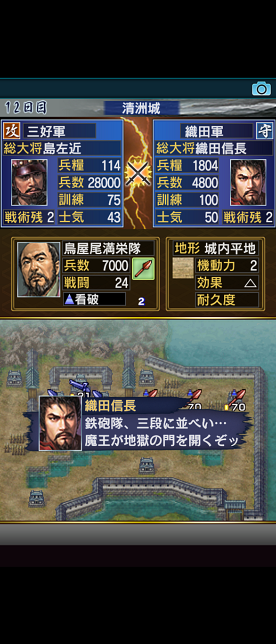Click the 12日目 day counter
This screenshot has height=644, width=276.
tap(26, 108)
